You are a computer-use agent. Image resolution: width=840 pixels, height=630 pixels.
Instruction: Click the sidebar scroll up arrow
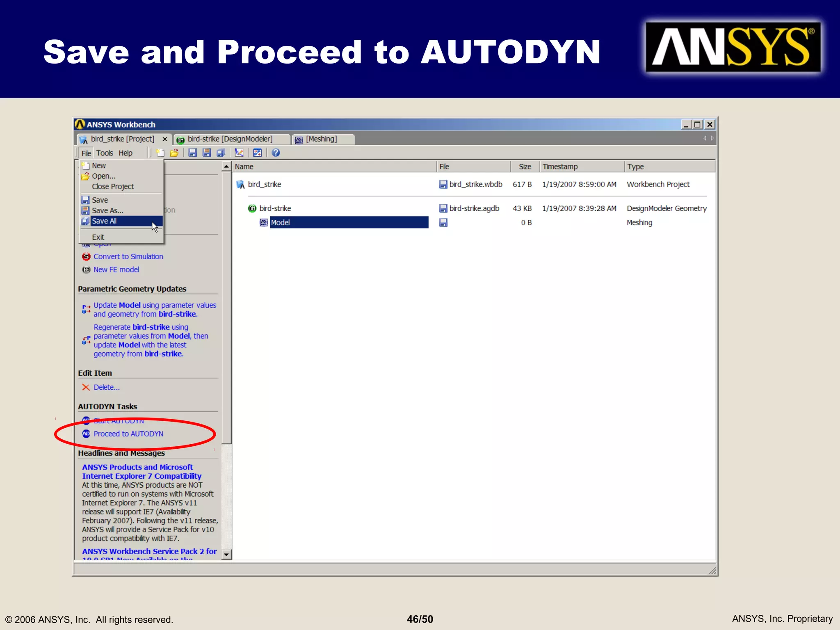(x=226, y=166)
